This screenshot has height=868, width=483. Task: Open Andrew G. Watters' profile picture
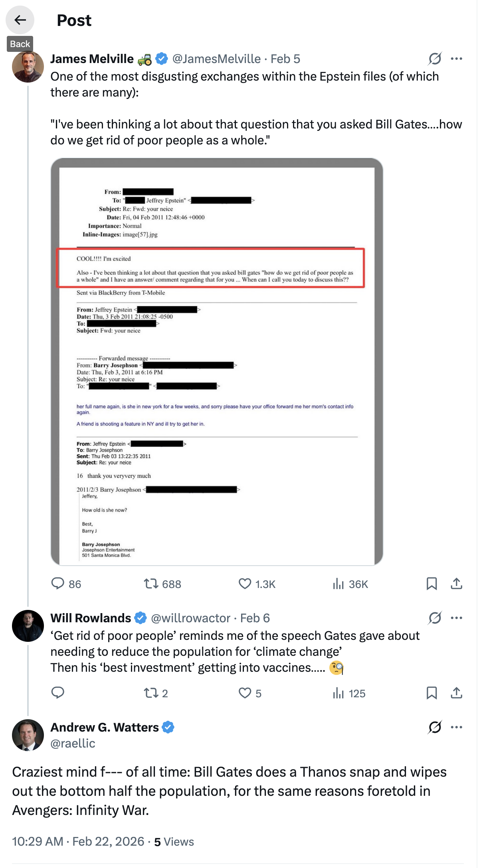[28, 735]
